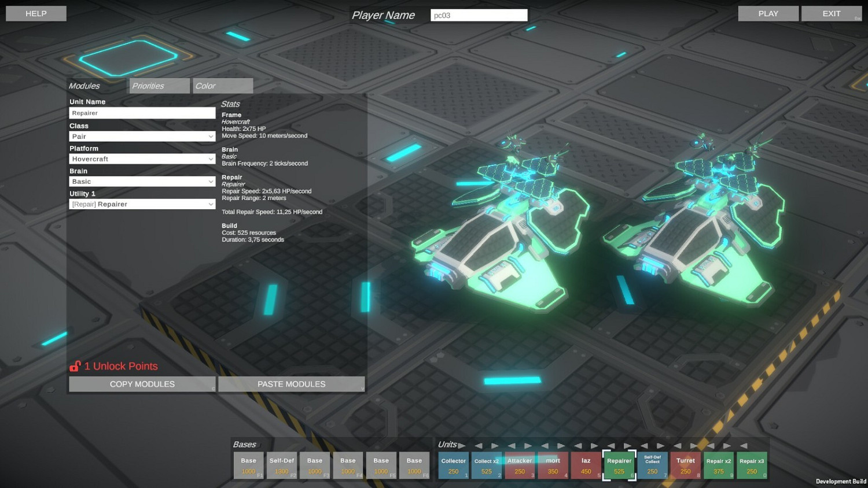Select the Collector unit slot
The image size is (868, 488).
(x=453, y=465)
